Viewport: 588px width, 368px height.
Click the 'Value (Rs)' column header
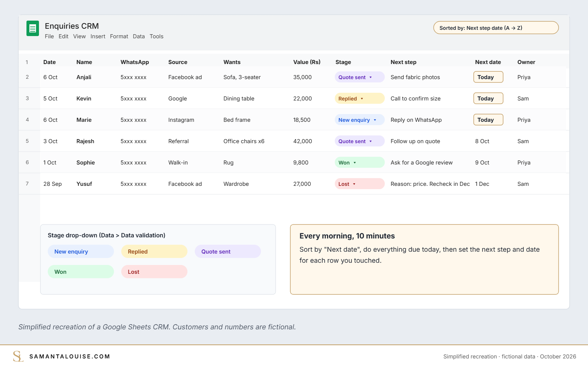[x=307, y=62]
